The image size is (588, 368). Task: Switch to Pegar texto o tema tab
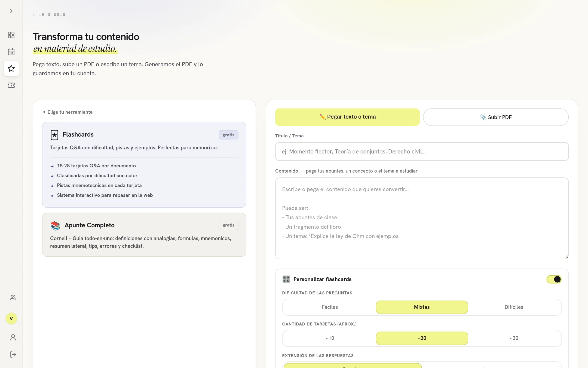point(347,117)
